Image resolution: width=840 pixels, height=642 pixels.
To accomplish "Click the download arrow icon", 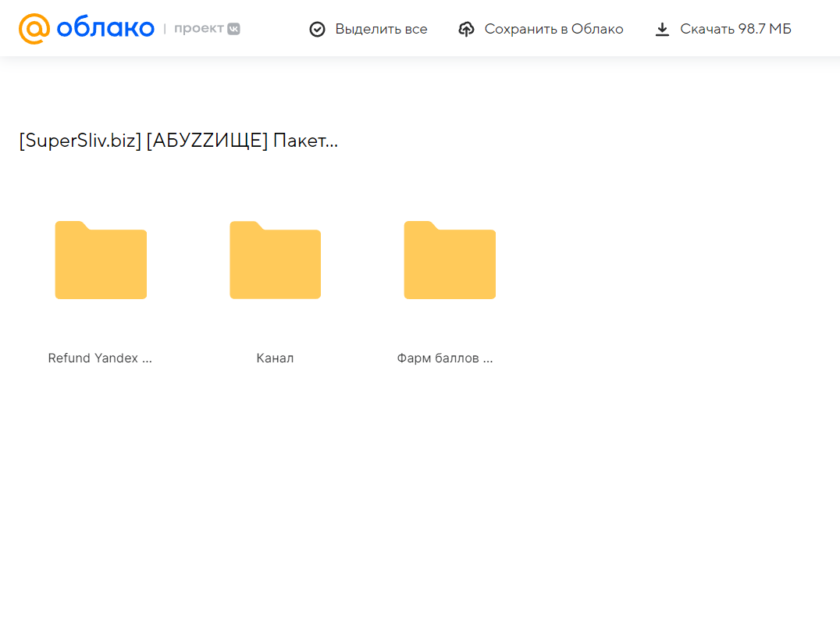I will click(662, 30).
